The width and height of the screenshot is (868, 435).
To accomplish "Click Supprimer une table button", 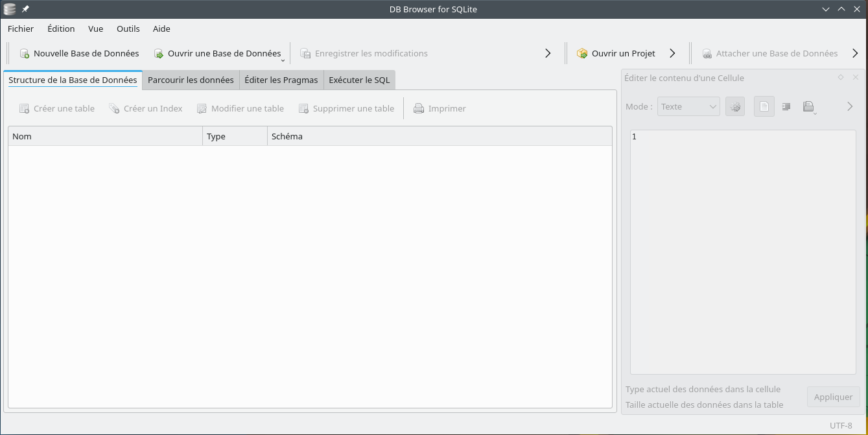I will (346, 108).
